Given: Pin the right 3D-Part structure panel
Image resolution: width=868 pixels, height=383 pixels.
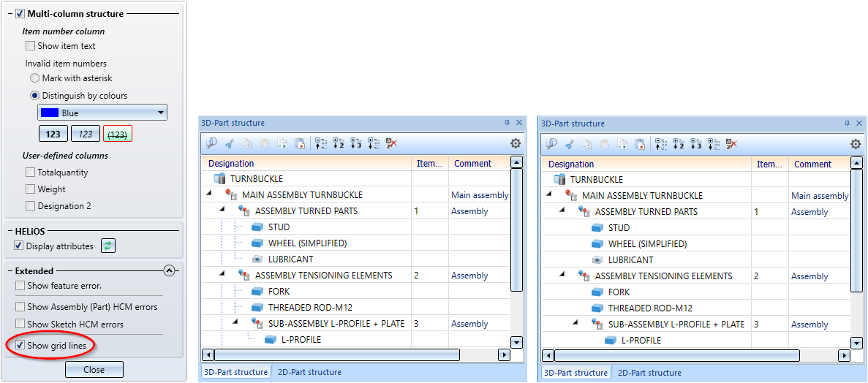Looking at the screenshot, I should tap(847, 124).
